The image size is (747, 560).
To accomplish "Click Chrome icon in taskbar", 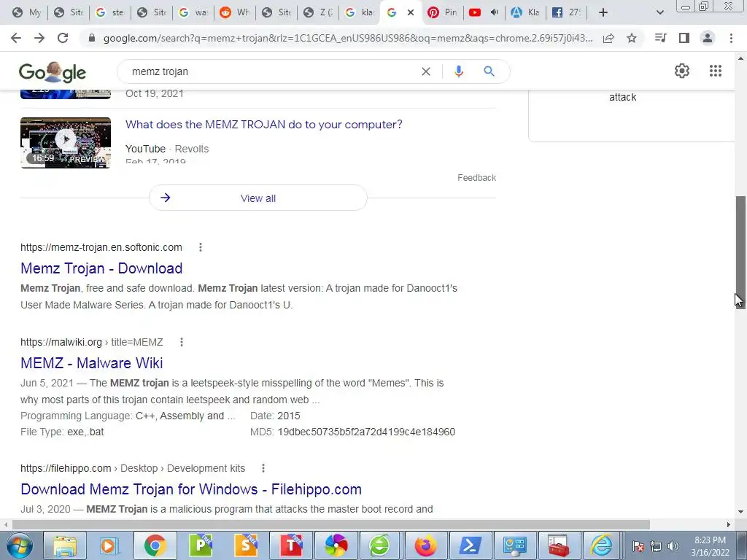I will (155, 545).
